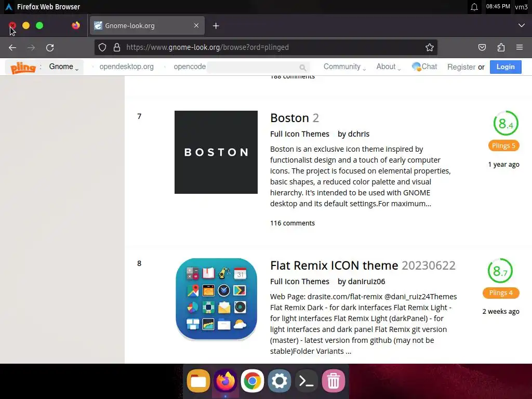
Task: Open the Pocket save icon
Action: coord(482,47)
